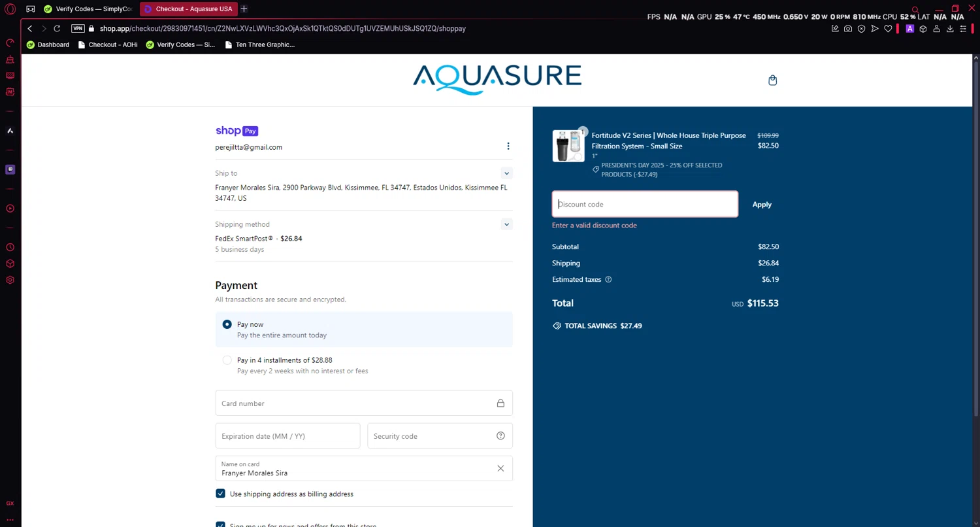This screenshot has width=980, height=527.
Task: Switch to the Verify Codes SimplyCodes tab
Action: (x=88, y=9)
